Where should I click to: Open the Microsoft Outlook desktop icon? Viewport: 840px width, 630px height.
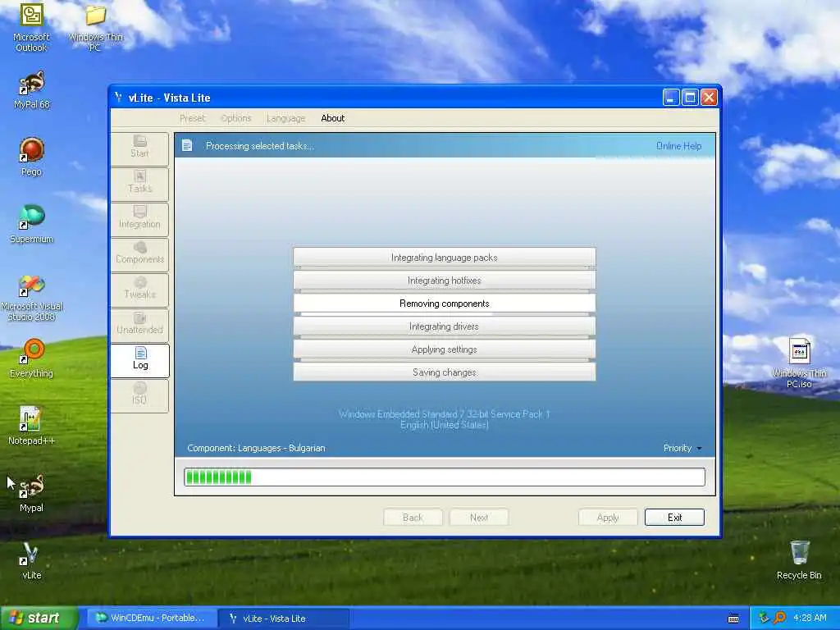(32, 27)
